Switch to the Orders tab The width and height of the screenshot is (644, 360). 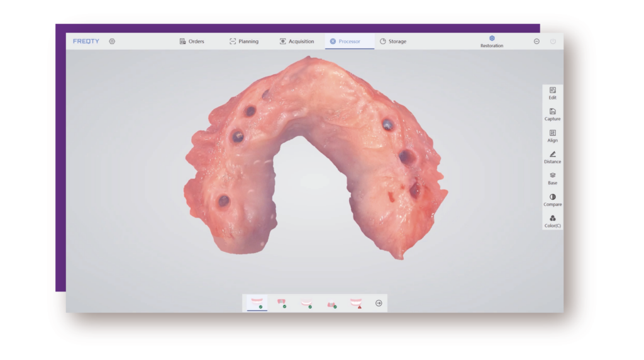[x=192, y=41]
